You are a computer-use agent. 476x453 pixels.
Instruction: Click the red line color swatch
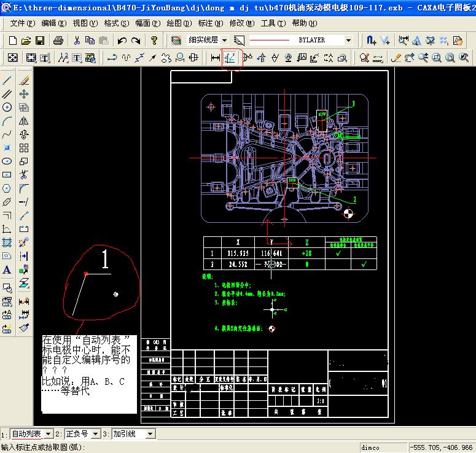(x=269, y=40)
